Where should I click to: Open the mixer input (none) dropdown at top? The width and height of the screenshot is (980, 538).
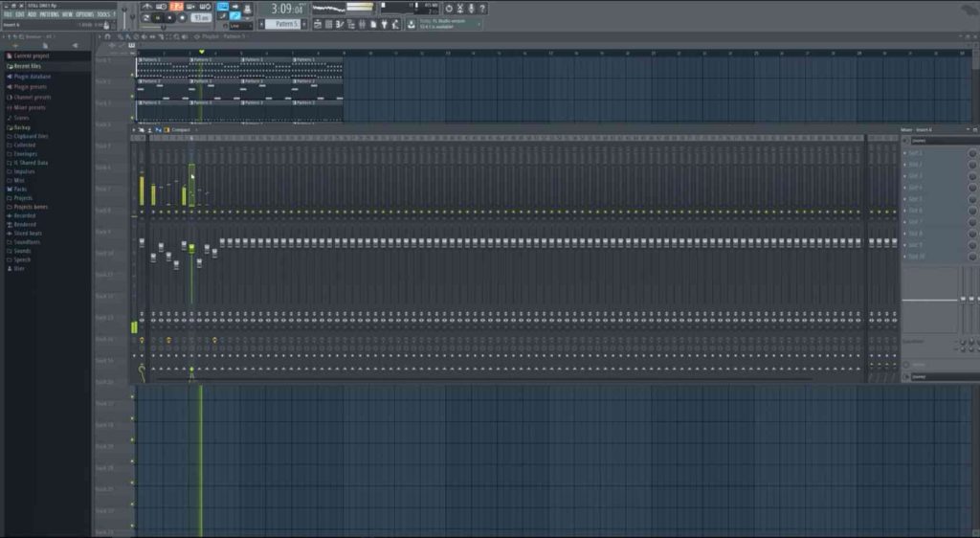coord(945,141)
